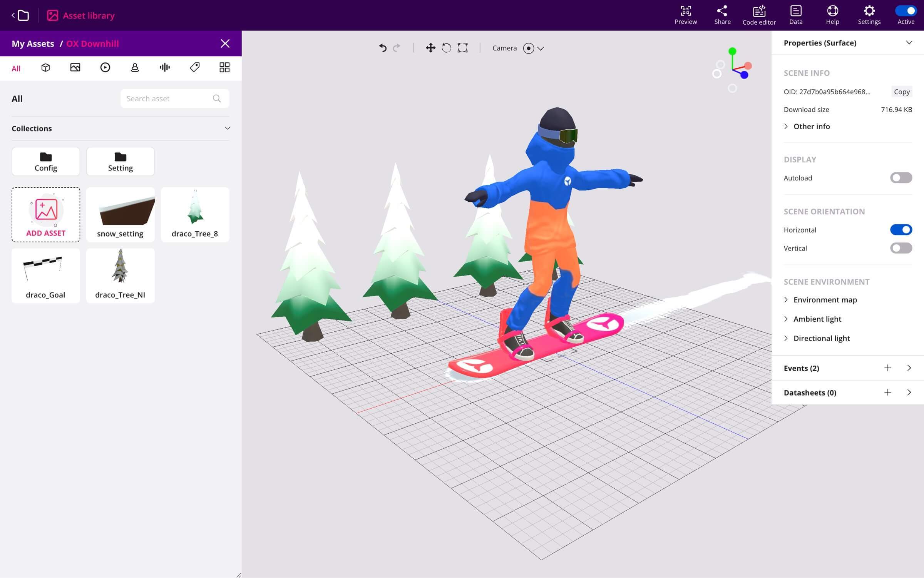Select the All assets tab
Viewport: 924px width, 578px height.
click(16, 68)
